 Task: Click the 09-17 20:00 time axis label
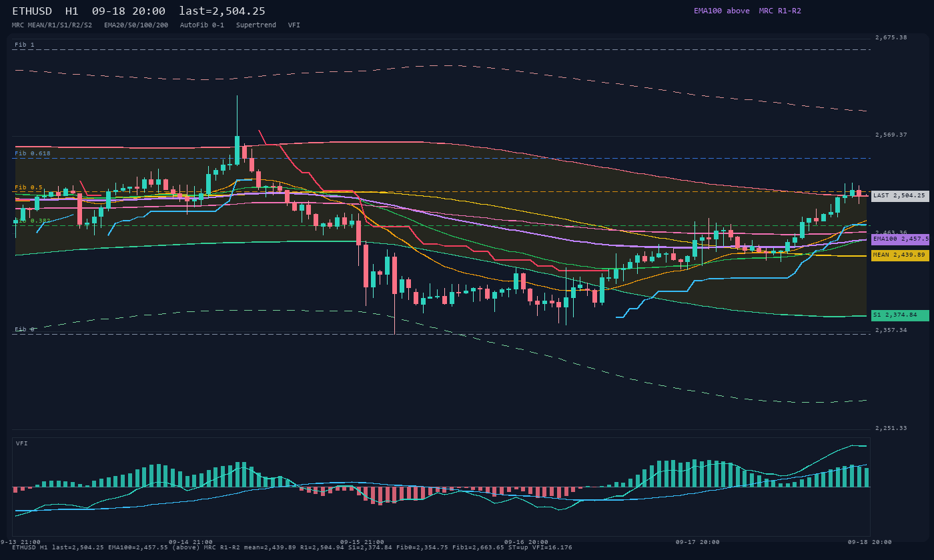698,542
